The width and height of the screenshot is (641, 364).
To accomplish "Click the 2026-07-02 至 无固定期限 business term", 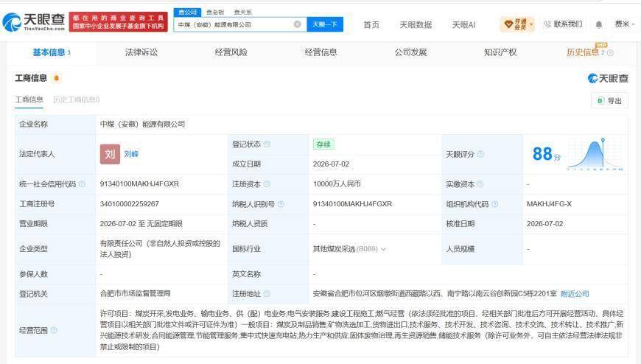I will click(x=141, y=224).
